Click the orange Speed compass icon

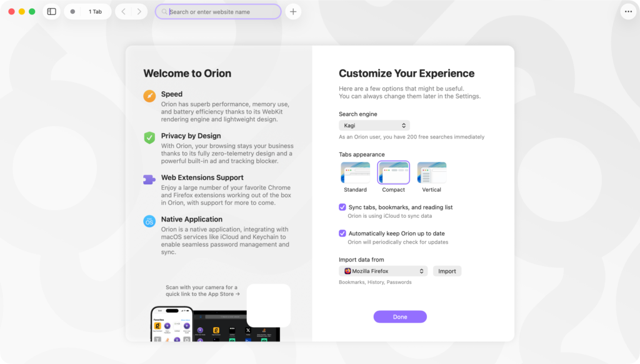coord(149,96)
